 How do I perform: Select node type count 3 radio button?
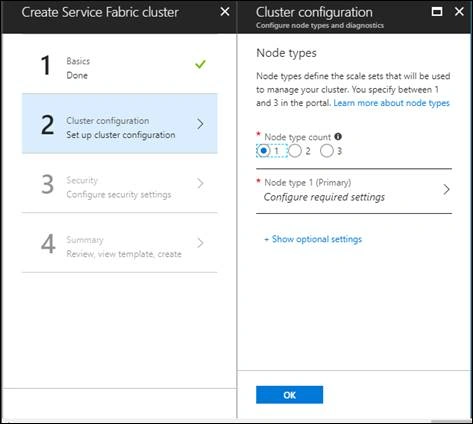pos(326,151)
